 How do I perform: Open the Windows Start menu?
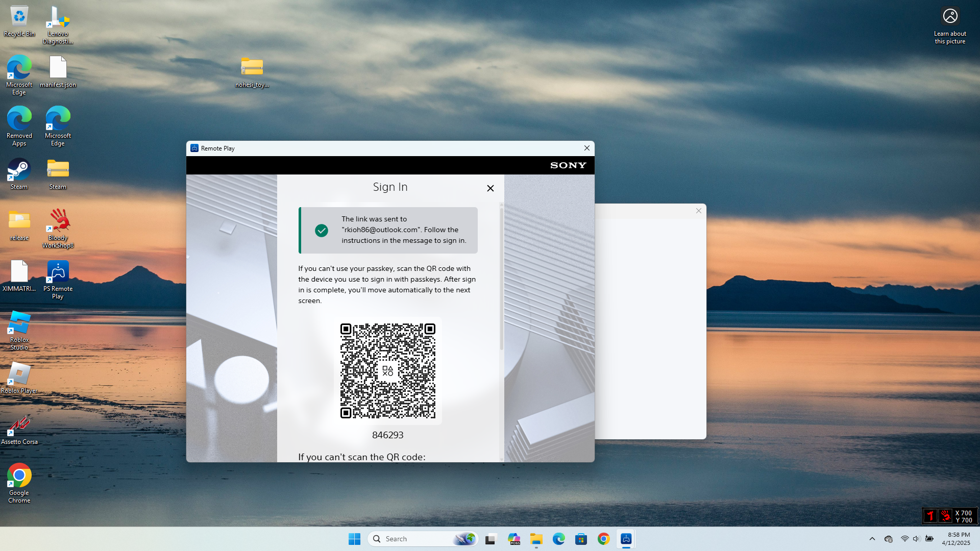click(354, 539)
